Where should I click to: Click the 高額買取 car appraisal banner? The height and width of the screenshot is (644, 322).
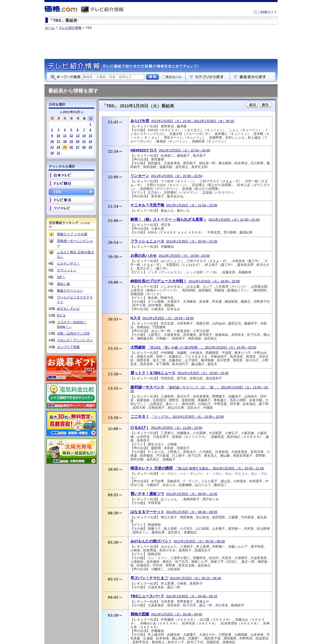(x=71, y=424)
